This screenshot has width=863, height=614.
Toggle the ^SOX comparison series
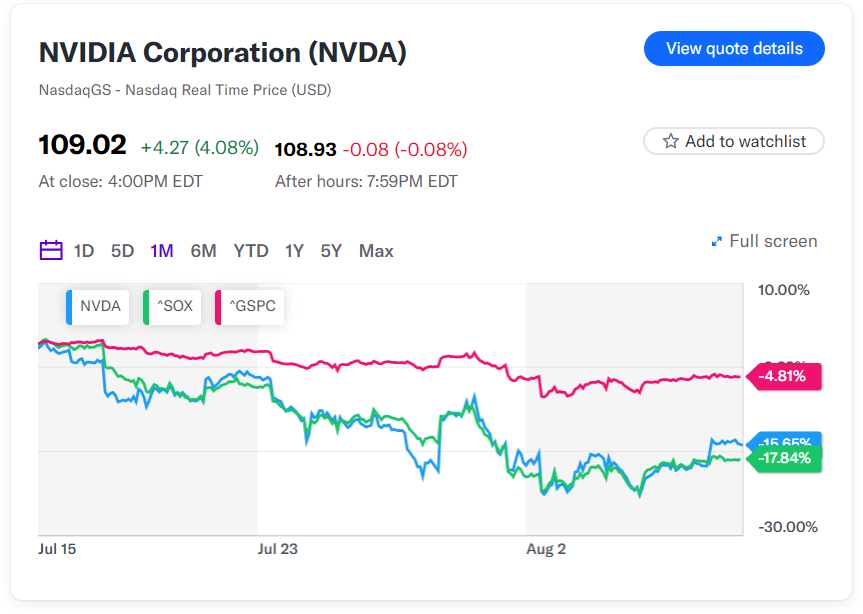(171, 307)
